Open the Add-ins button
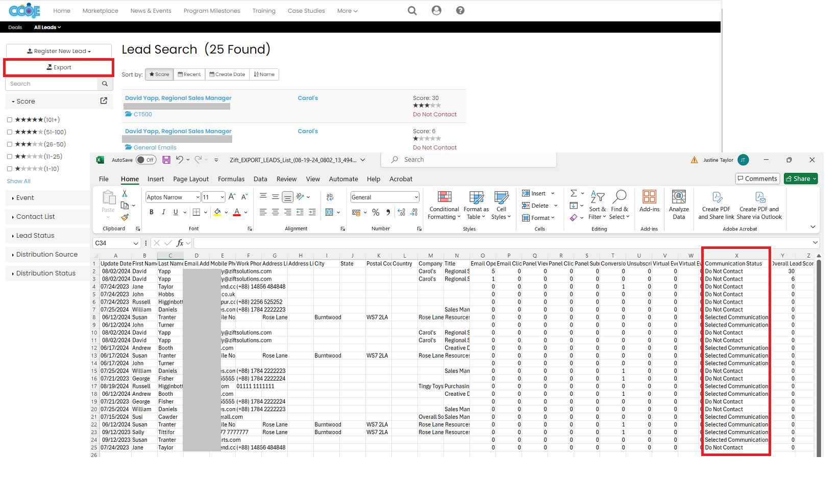 (x=649, y=201)
